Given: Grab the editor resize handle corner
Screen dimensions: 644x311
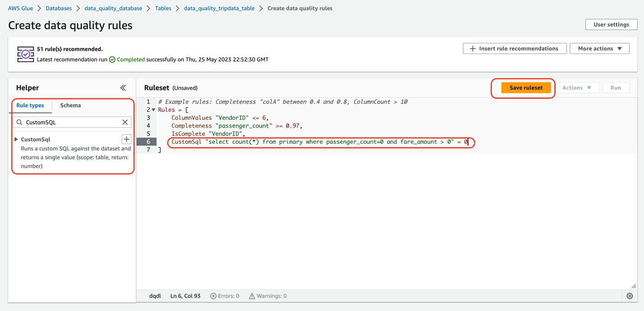Looking at the screenshot, I should click(x=634, y=286).
